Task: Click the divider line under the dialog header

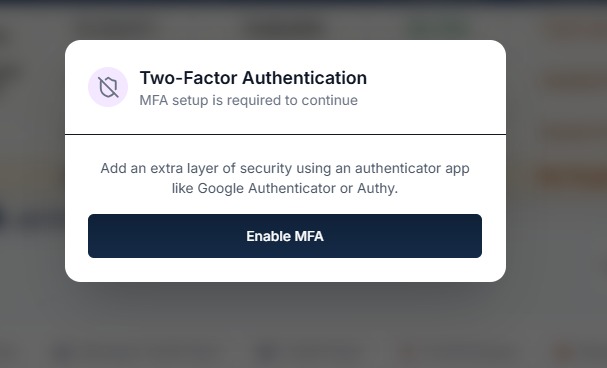Action: point(285,135)
